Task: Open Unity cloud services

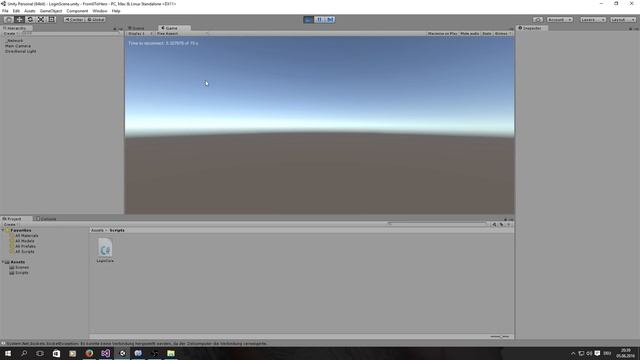Action: pos(538,20)
